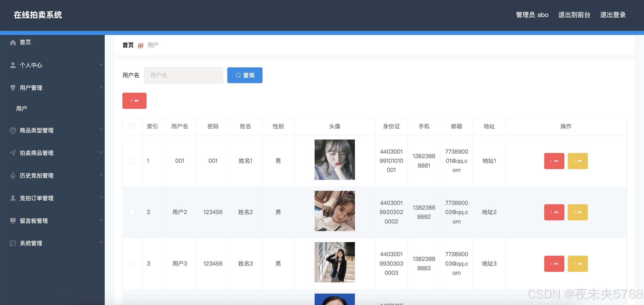644x305 pixels.
Task: Click the 系统管理 chat bubble icon
Action: 13,243
